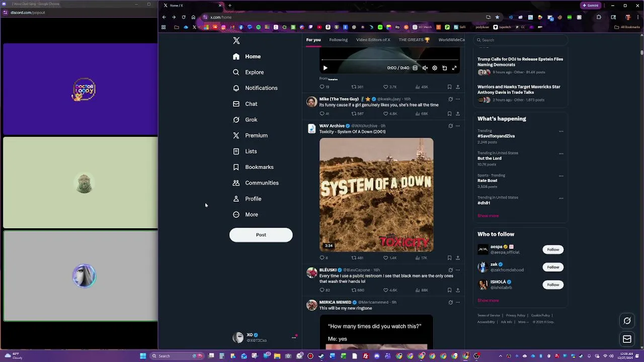Open Profile in sidebar
This screenshot has height=362, width=644.
[x=247, y=199]
